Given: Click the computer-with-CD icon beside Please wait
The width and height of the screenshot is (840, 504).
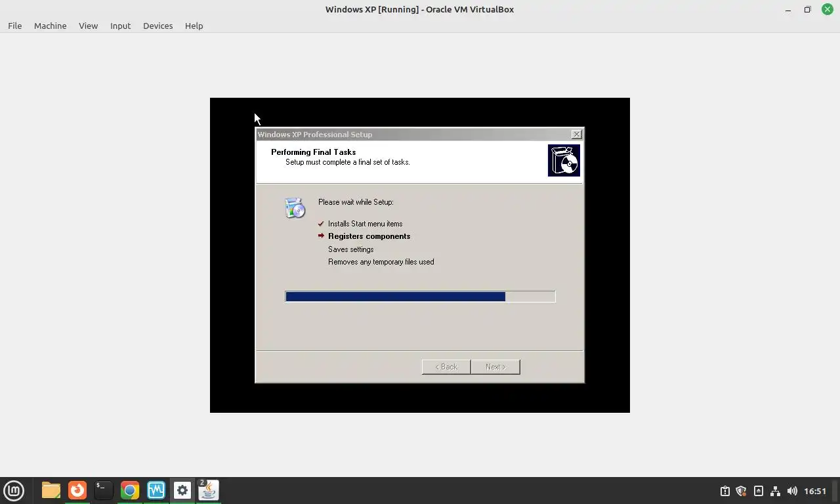Looking at the screenshot, I should (x=295, y=207).
